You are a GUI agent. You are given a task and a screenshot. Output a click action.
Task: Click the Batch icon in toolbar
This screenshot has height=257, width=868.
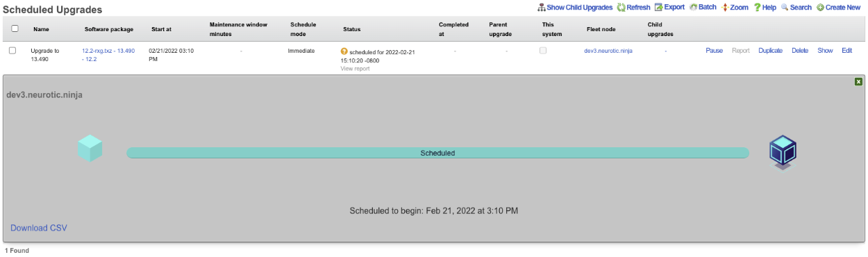click(693, 7)
